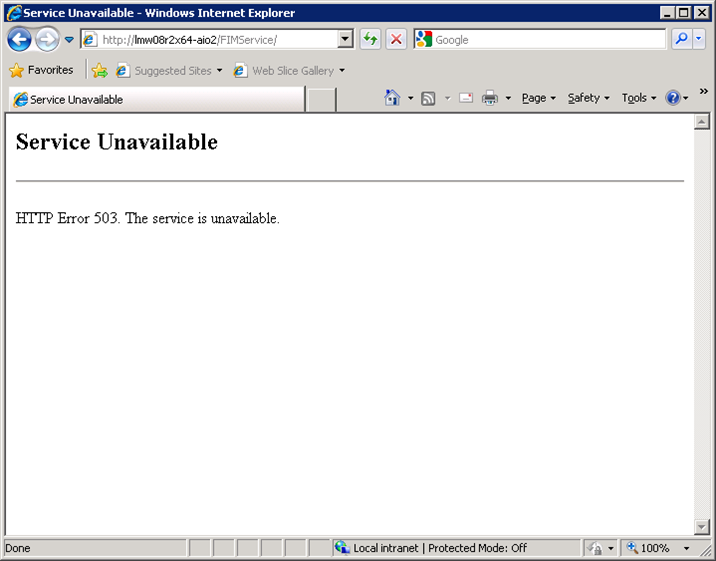The height and width of the screenshot is (561, 716).
Task: Click the Local intranet globe icon
Action: [x=342, y=547]
